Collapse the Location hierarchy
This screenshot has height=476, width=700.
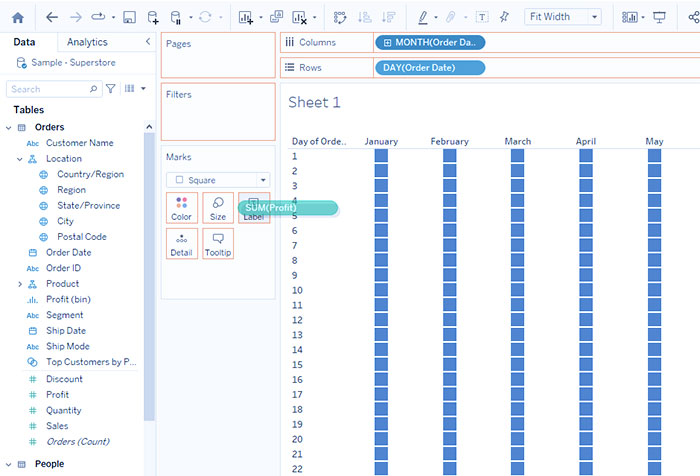(x=20, y=159)
